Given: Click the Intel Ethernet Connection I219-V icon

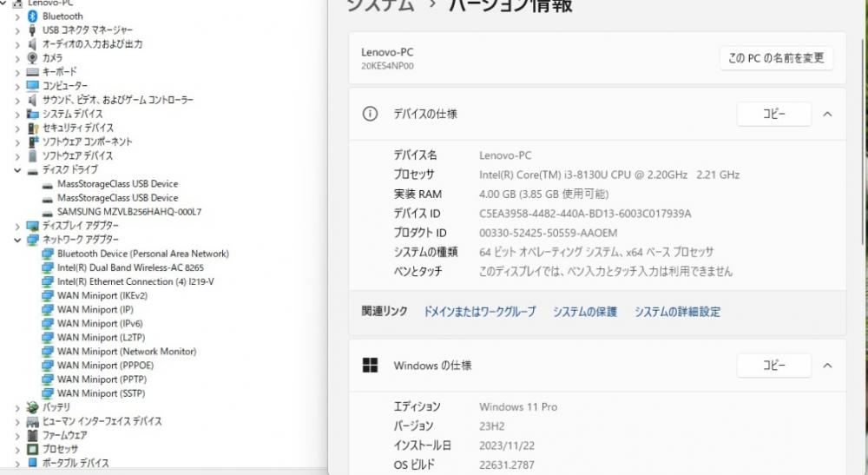Looking at the screenshot, I should click(48, 282).
